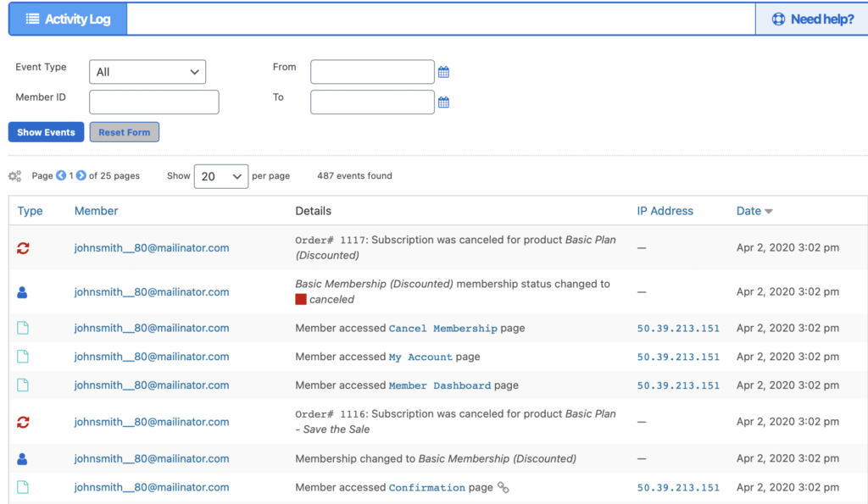Sort by the Date column header
The height and width of the screenshot is (504, 868).
point(748,211)
